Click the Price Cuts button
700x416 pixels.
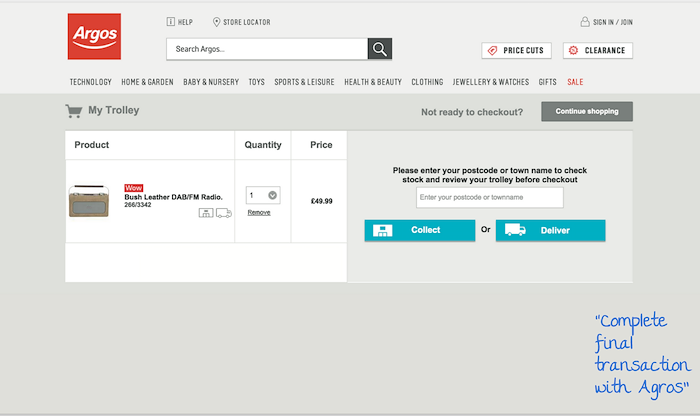517,50
